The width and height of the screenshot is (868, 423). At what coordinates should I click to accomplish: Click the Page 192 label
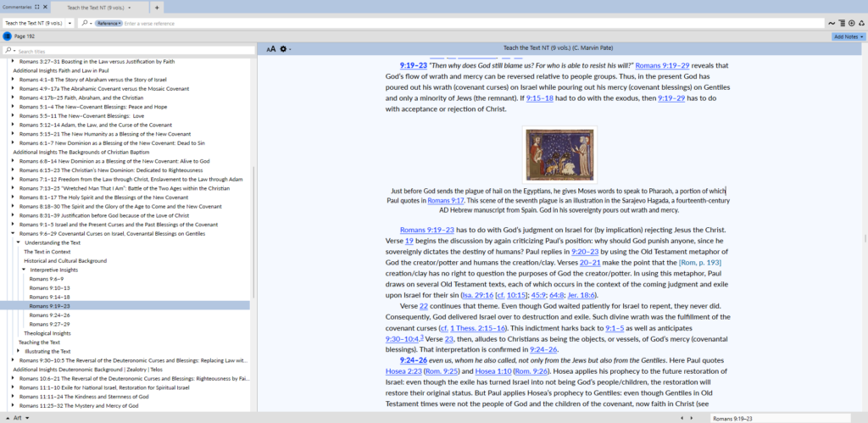(25, 36)
